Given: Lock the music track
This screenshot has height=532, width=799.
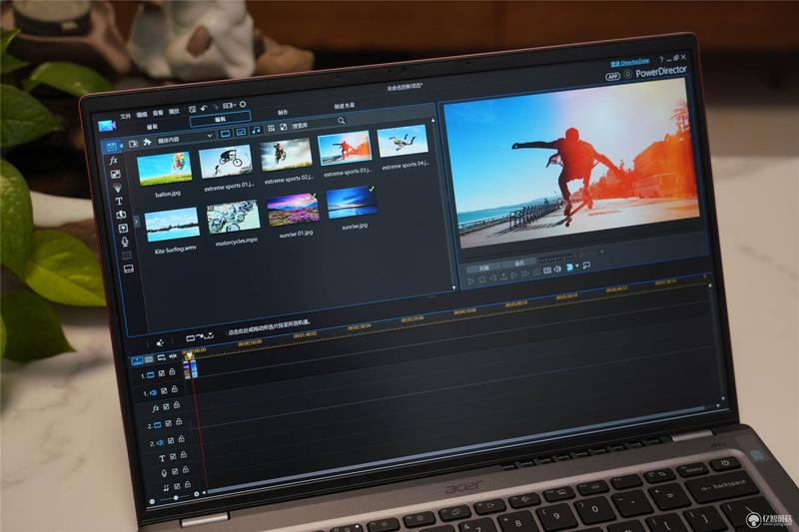Looking at the screenshot, I should coord(188,485).
